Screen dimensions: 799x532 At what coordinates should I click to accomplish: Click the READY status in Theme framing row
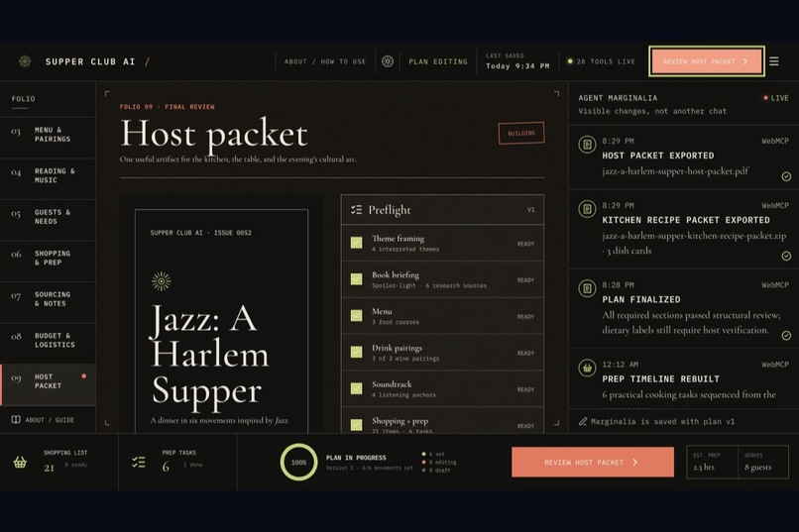(x=525, y=244)
